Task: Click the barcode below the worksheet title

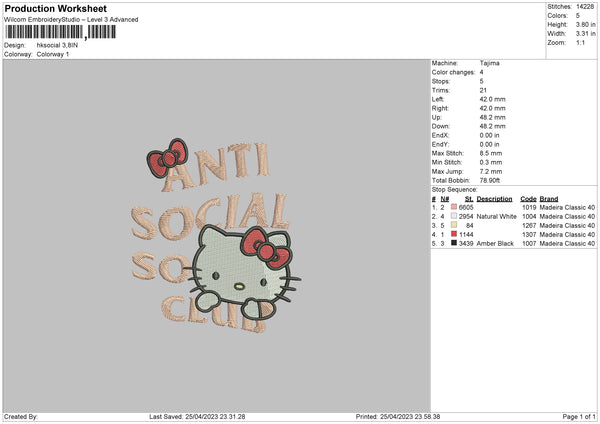Action: click(x=45, y=33)
